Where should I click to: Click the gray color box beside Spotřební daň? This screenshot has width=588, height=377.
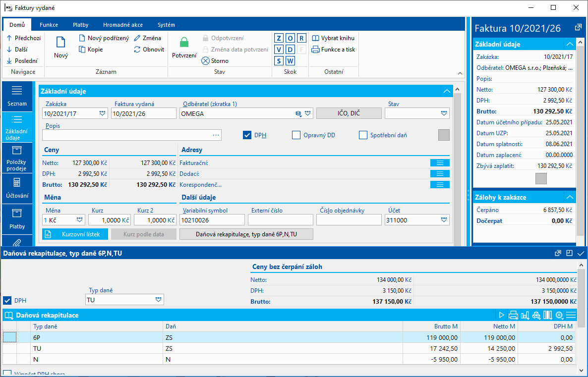click(x=444, y=135)
